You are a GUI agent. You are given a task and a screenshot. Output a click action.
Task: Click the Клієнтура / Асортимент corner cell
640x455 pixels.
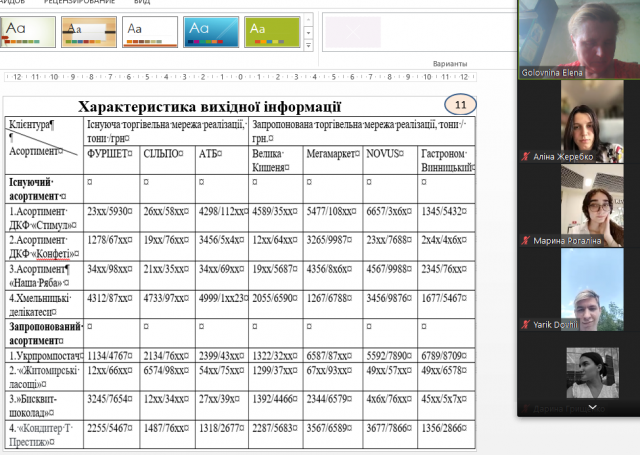tap(44, 145)
